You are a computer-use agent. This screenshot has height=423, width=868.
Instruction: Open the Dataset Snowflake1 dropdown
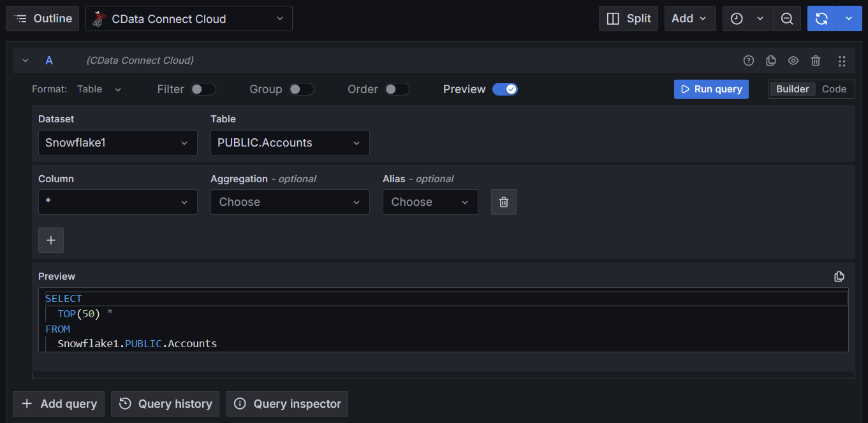point(118,143)
